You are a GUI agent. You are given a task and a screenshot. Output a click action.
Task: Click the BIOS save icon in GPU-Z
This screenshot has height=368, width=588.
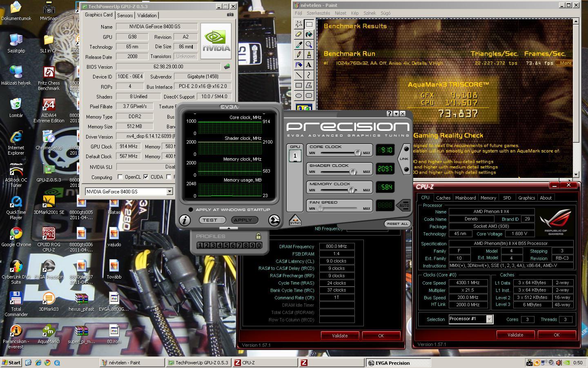(227, 66)
